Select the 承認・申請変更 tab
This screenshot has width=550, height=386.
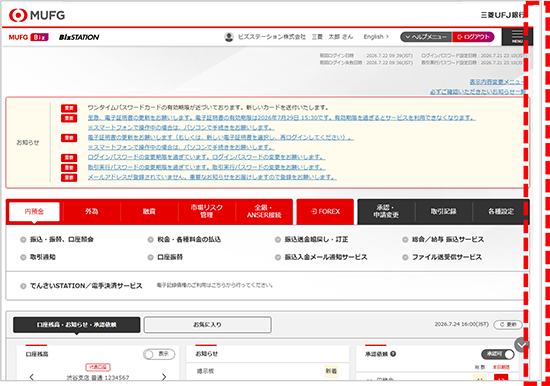(386, 211)
